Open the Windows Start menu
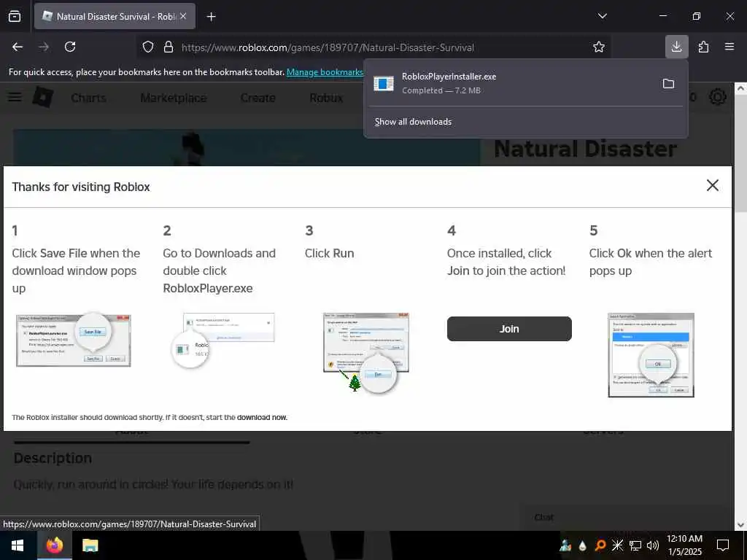747x560 pixels. pyautogui.click(x=18, y=545)
